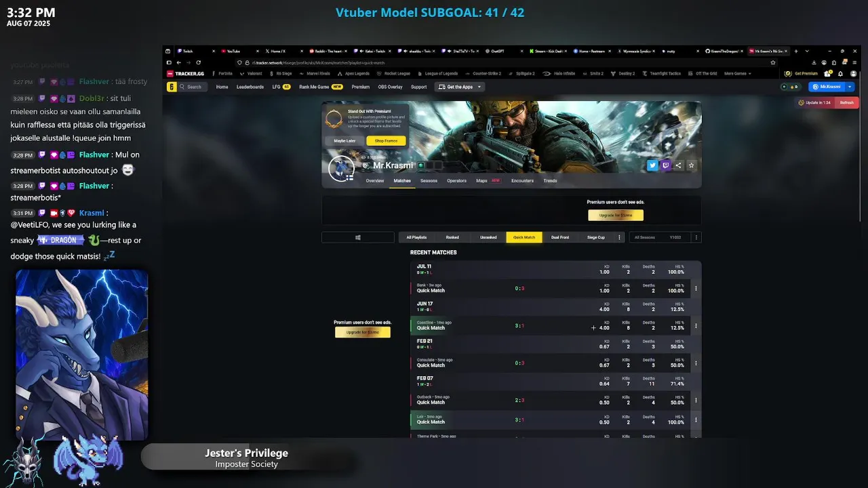This screenshot has height=488, width=868.
Task: Open the Twitter link icon on profile banner
Action: (x=652, y=165)
